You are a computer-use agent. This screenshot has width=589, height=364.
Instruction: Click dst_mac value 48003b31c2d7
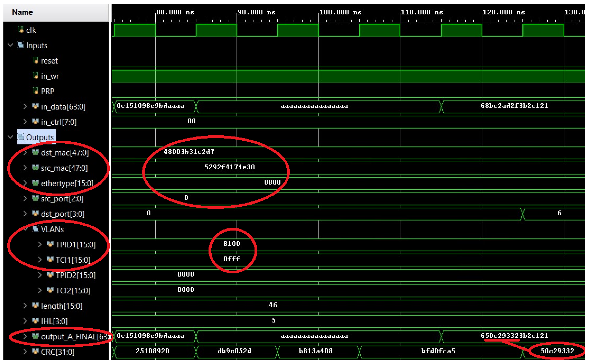(x=189, y=152)
